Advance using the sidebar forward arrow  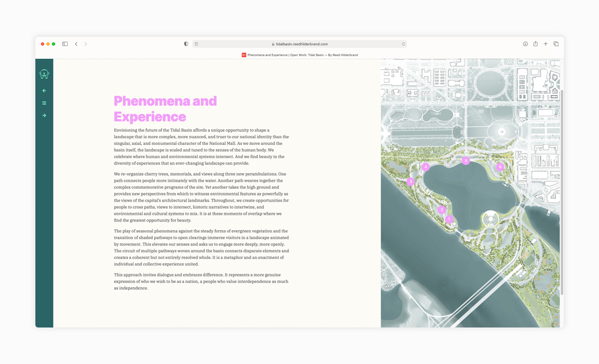click(x=44, y=115)
